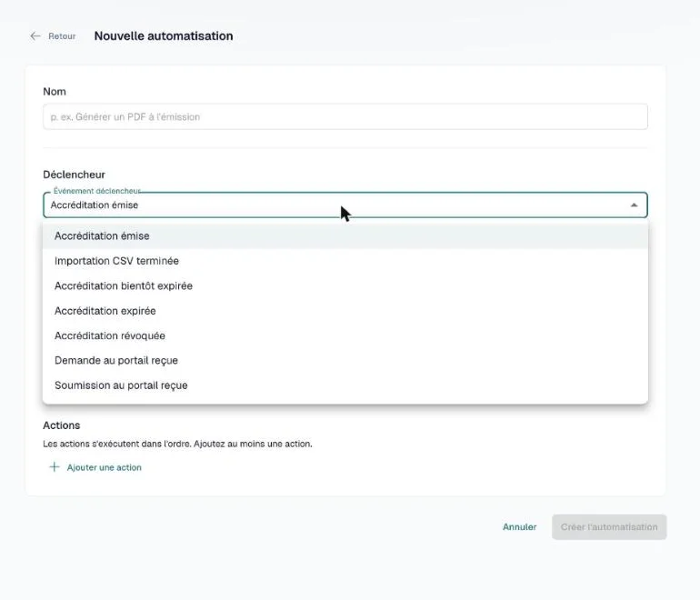Click the Nom field label
Screen dimensions: 700x600
click(55, 92)
